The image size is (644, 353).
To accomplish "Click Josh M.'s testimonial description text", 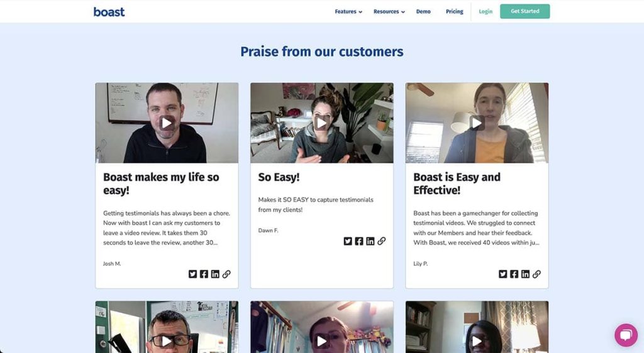I will pyautogui.click(x=167, y=228).
